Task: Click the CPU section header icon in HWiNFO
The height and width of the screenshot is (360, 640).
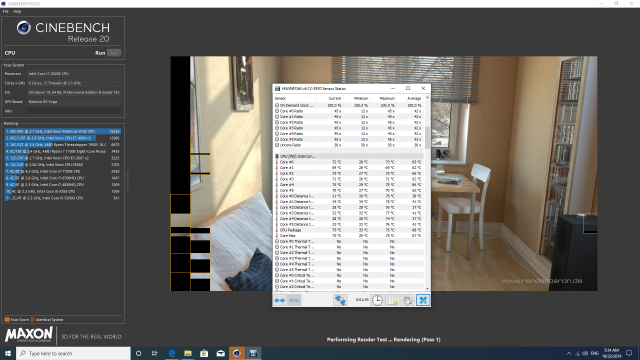Action: point(277,156)
